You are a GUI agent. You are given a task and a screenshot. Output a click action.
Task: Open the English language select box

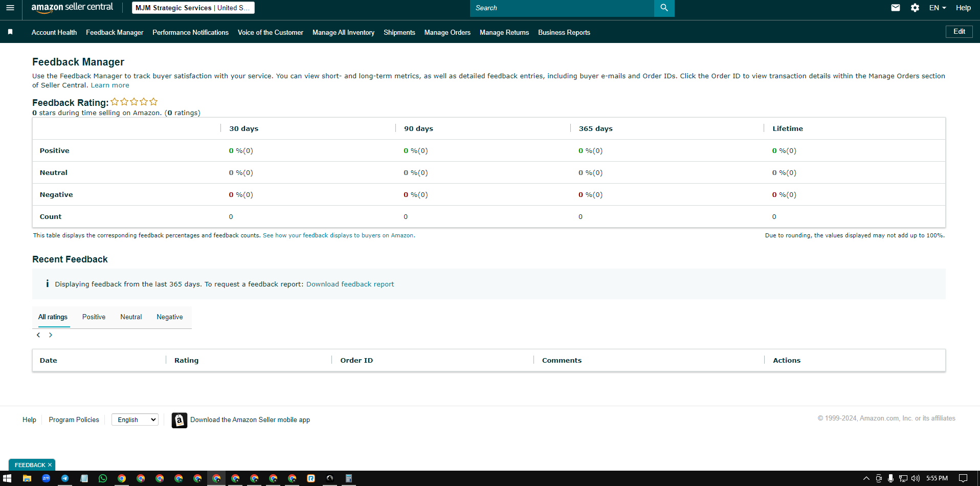point(135,419)
